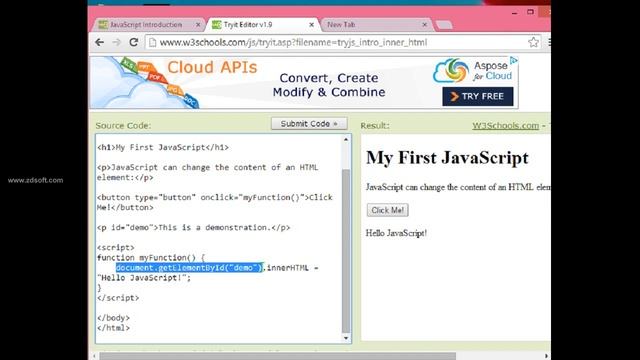The height and width of the screenshot is (360, 640).
Task: Click the source code vertical scrollbar thumb
Action: tap(346, 251)
